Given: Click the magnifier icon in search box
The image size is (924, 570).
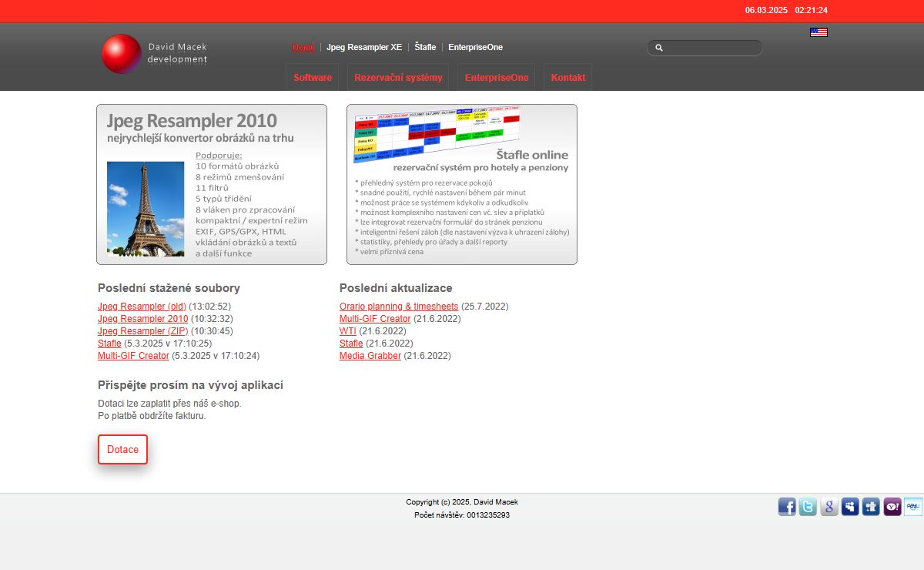Looking at the screenshot, I should (659, 48).
